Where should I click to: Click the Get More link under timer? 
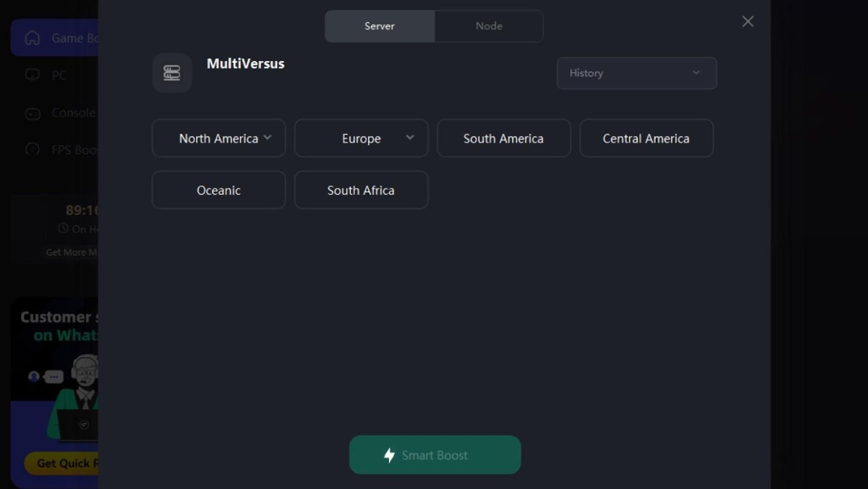(x=72, y=252)
